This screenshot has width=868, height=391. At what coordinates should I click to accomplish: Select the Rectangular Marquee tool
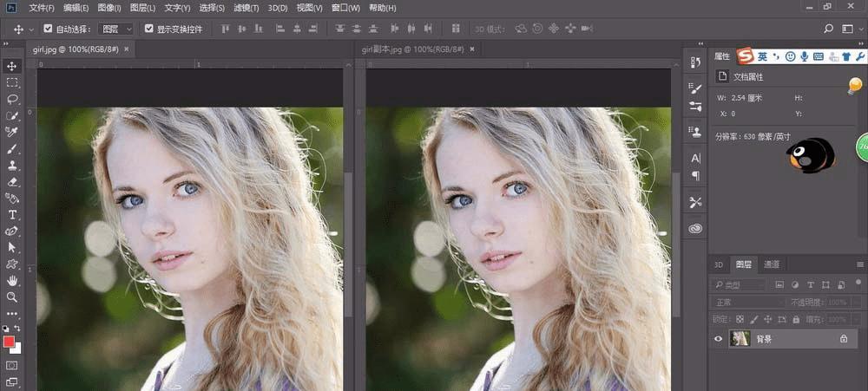point(12,82)
